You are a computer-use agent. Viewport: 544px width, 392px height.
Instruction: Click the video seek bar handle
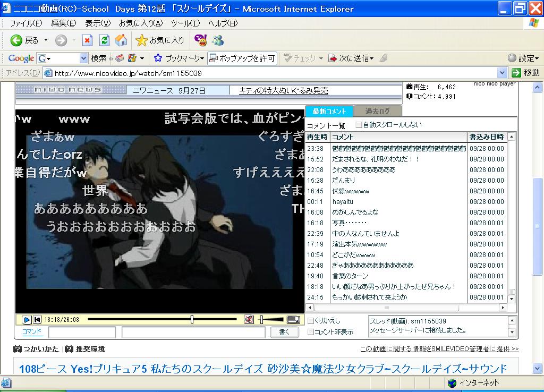pos(192,320)
